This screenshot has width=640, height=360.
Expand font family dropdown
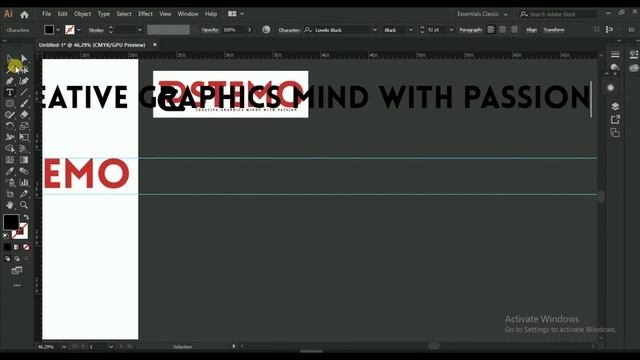pyautogui.click(x=374, y=30)
